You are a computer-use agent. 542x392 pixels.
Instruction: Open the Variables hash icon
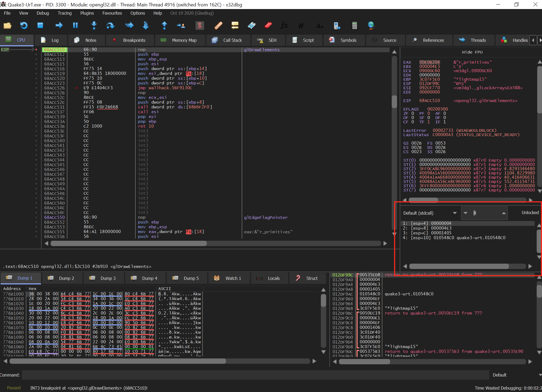pos(301,26)
